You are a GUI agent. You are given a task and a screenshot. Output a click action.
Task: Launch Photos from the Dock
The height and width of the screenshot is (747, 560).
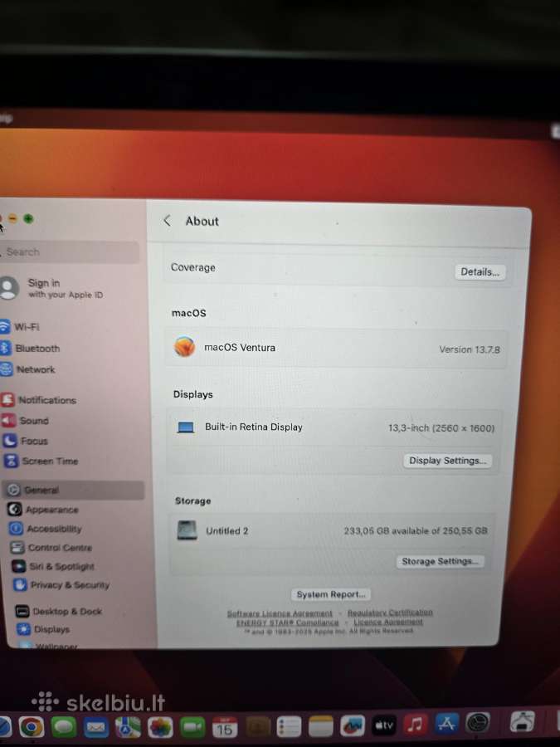click(160, 727)
